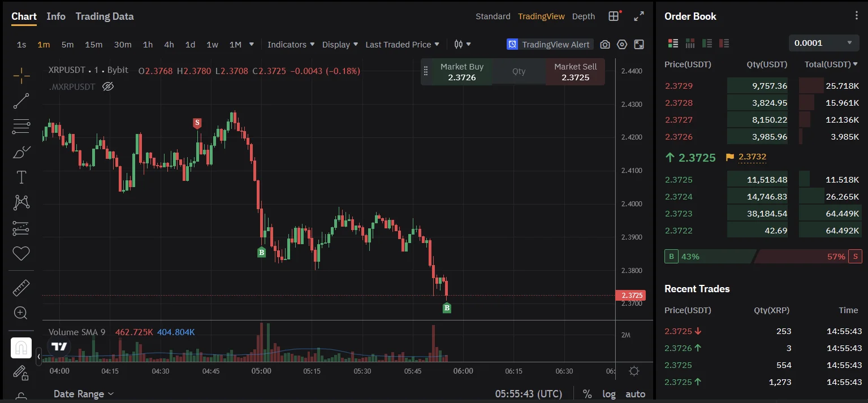Take a chart snapshot with camera icon
This screenshot has width=868, height=403.
(605, 45)
